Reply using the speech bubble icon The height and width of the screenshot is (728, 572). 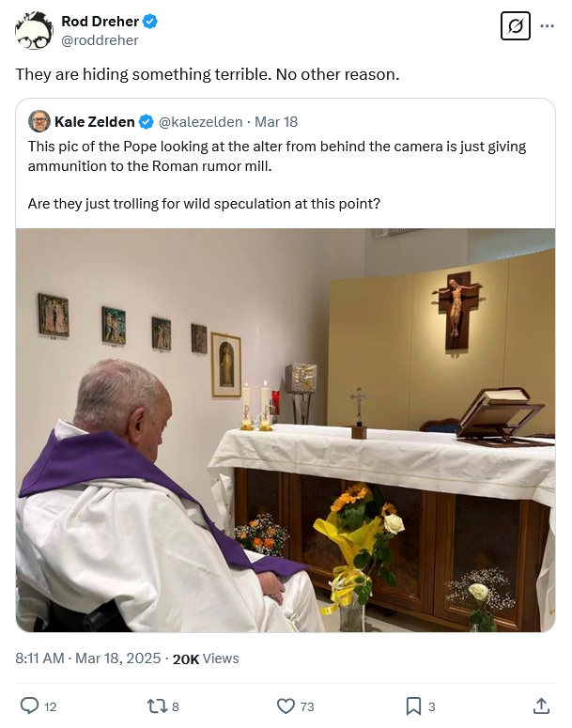[30, 705]
